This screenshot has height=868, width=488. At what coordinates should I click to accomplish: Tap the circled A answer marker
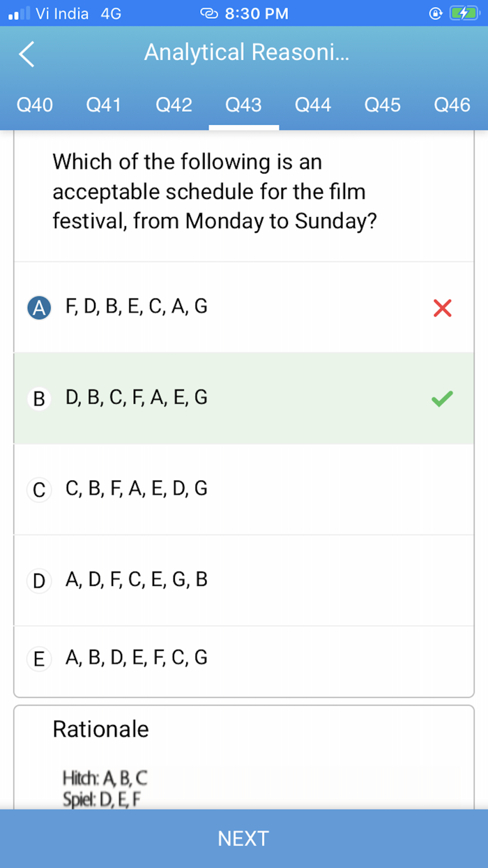pos(39,307)
